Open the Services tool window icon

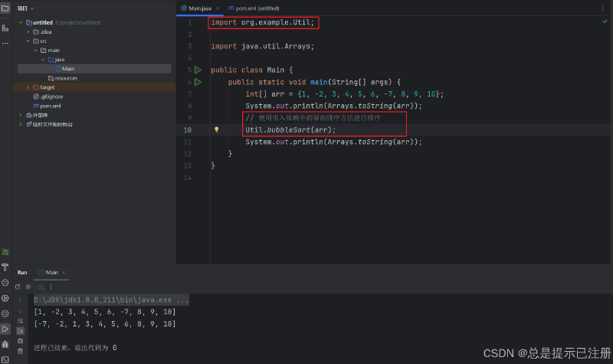click(x=5, y=298)
